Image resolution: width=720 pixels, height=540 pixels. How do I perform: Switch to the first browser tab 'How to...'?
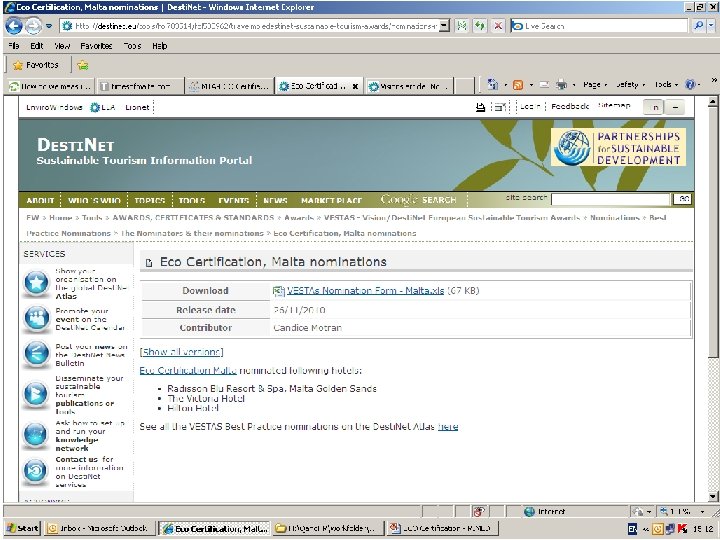51,86
